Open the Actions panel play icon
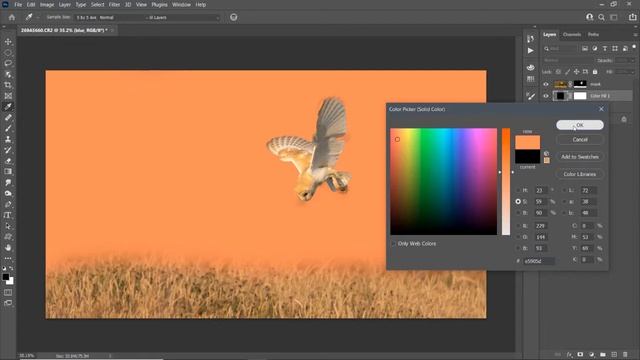 [x=530, y=51]
